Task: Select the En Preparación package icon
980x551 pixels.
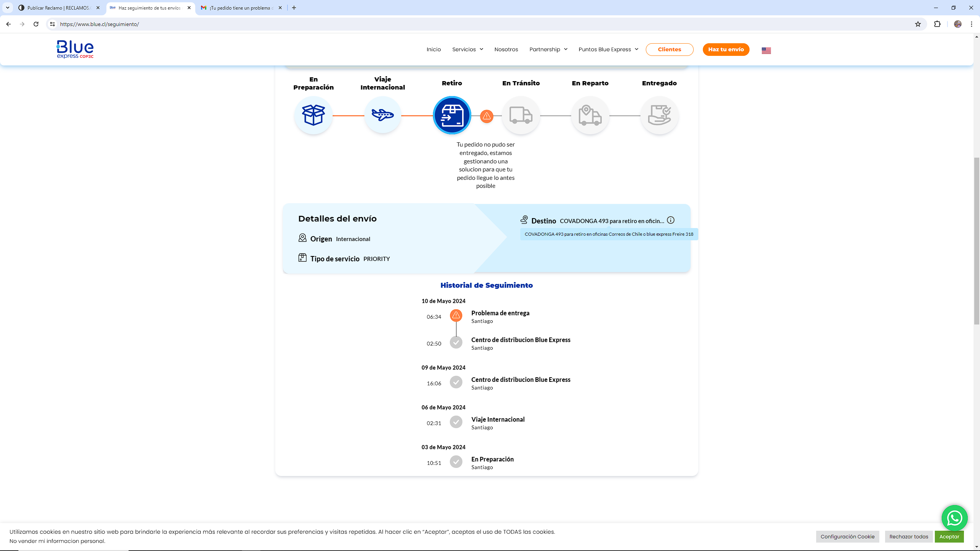Action: click(313, 115)
